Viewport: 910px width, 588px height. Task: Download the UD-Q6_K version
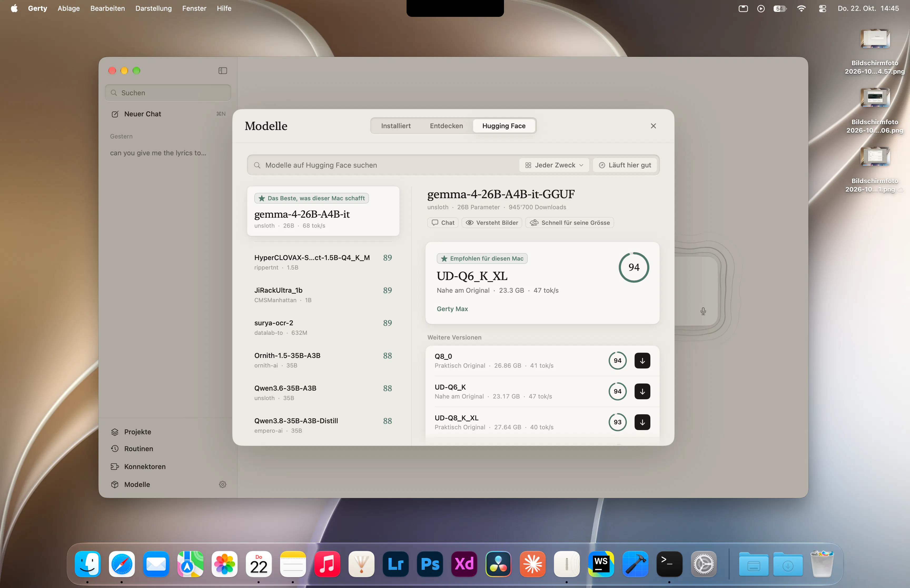pyautogui.click(x=642, y=391)
